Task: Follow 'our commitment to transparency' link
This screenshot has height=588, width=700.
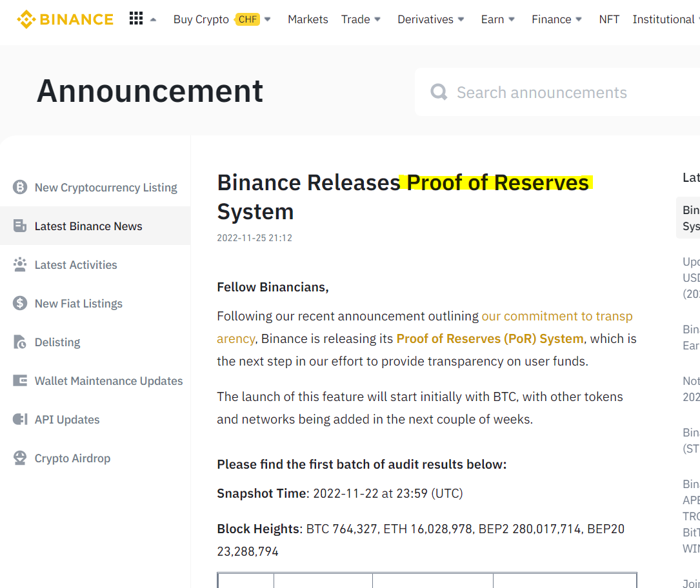Action: [557, 316]
